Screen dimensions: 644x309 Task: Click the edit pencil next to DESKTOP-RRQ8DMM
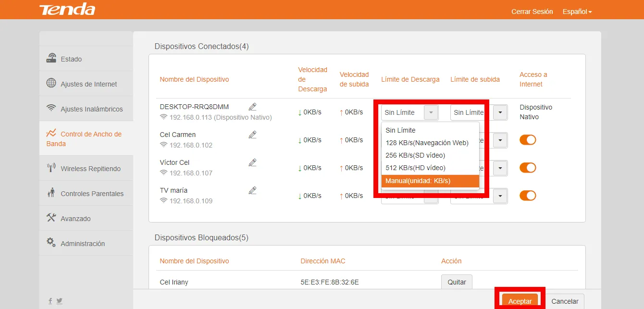coord(253,107)
